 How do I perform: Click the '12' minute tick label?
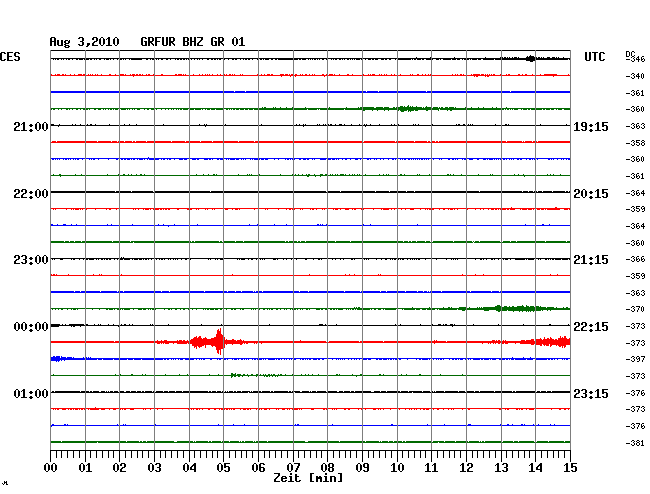click(466, 468)
